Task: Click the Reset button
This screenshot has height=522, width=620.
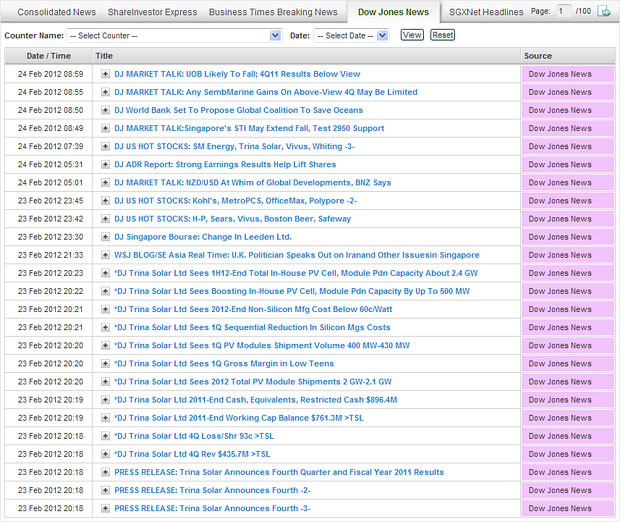Action: (x=442, y=35)
